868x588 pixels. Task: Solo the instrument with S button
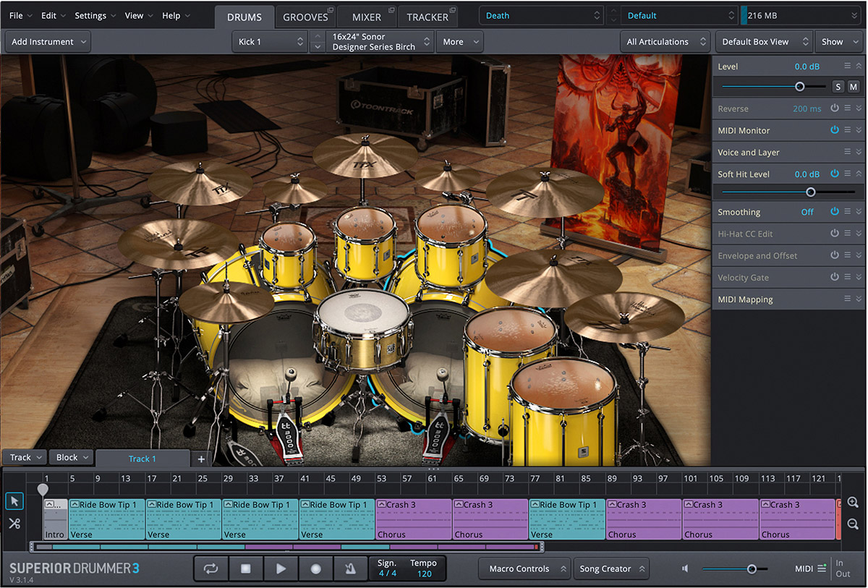838,87
